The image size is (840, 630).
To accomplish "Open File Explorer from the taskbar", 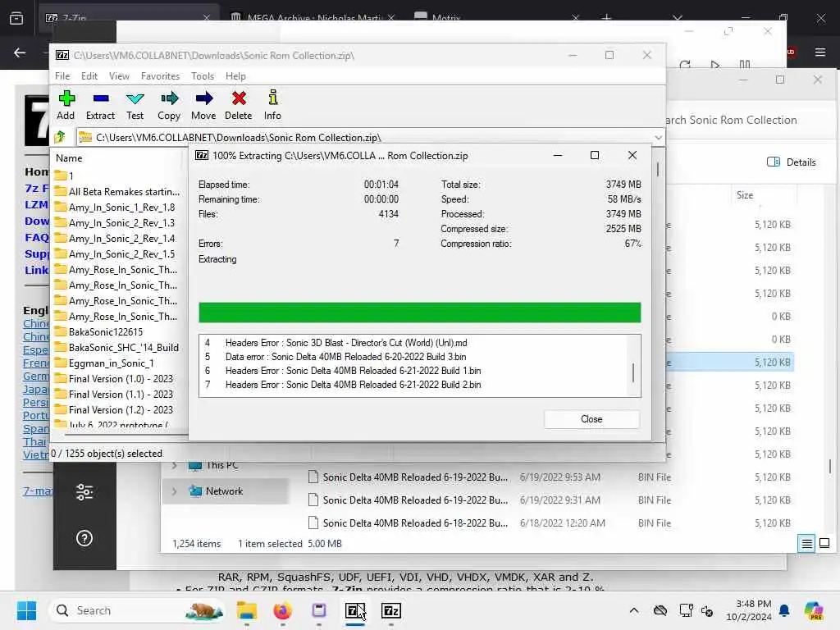I will (246, 610).
